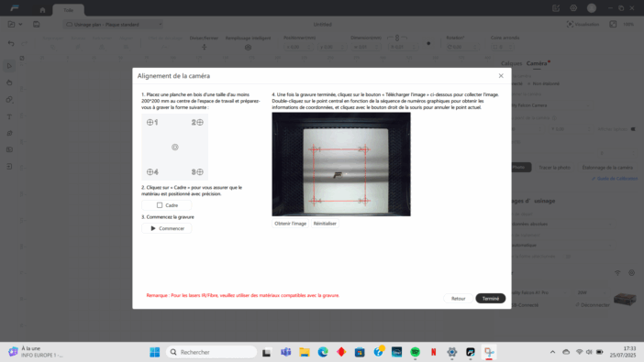Image resolution: width=644 pixels, height=362 pixels.
Task: Open Microsoft Edge from taskbar
Action: coord(323,352)
